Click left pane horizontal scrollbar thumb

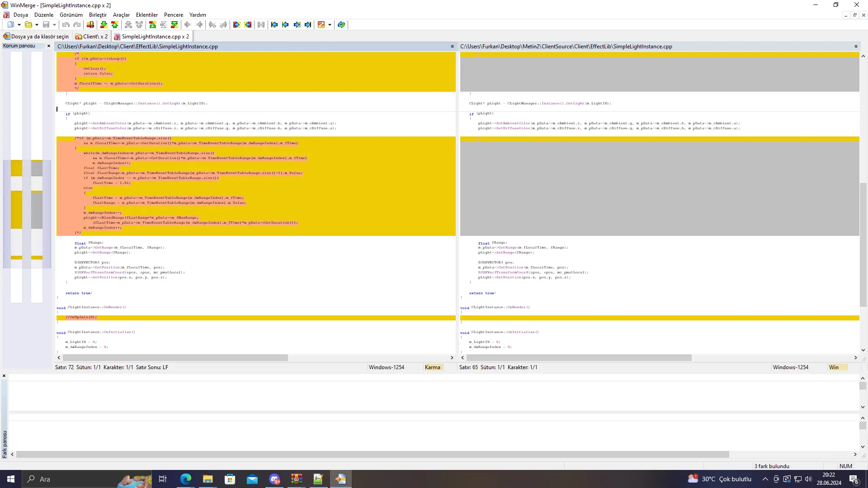click(x=175, y=357)
